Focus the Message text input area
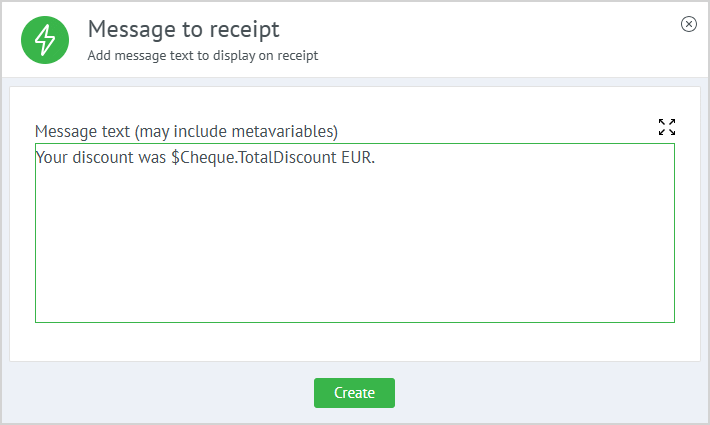 tap(354, 240)
